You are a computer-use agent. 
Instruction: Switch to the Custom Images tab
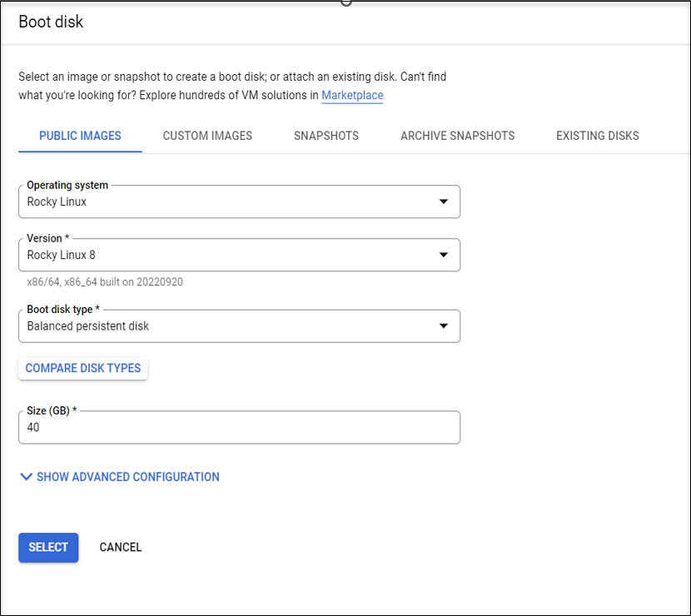tap(207, 136)
